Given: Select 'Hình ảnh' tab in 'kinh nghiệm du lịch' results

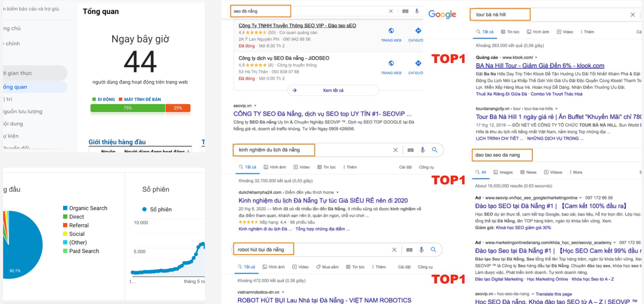Looking at the screenshot, I should coord(275,167).
